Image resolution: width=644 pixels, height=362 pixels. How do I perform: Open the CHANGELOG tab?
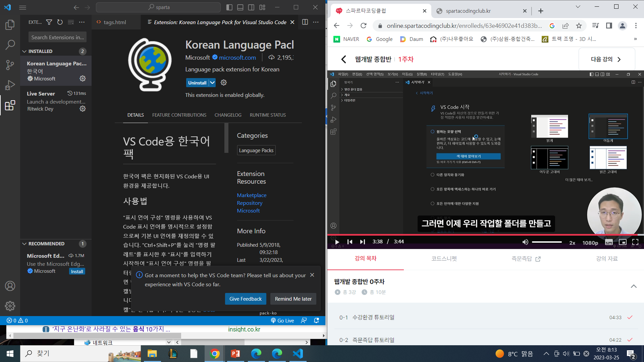(228, 115)
